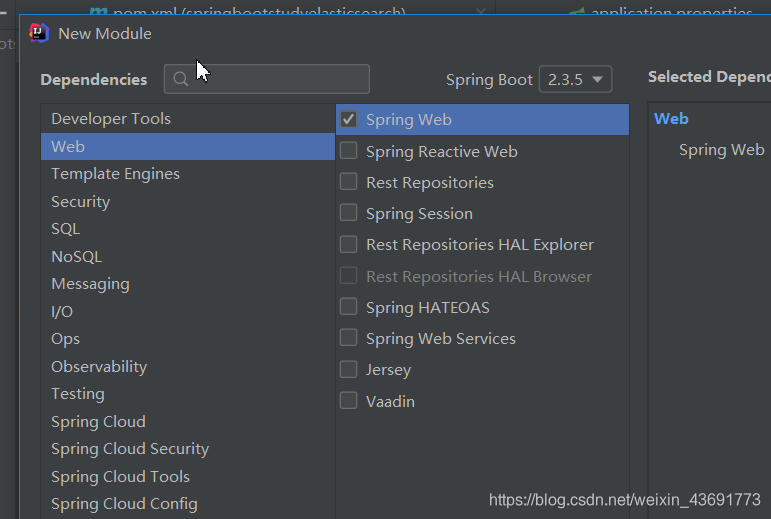The height and width of the screenshot is (519, 771).
Task: Choose the Ops category
Action: pyautogui.click(x=188, y=339)
